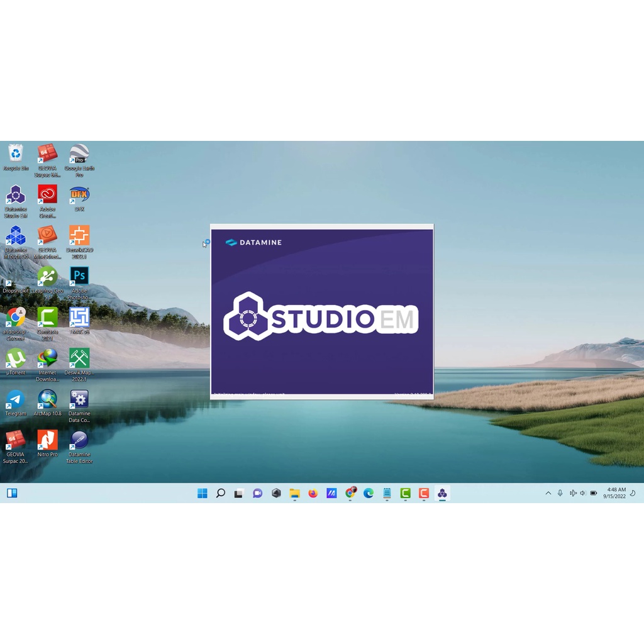Switch to Chrome in the taskbar

tap(350, 493)
